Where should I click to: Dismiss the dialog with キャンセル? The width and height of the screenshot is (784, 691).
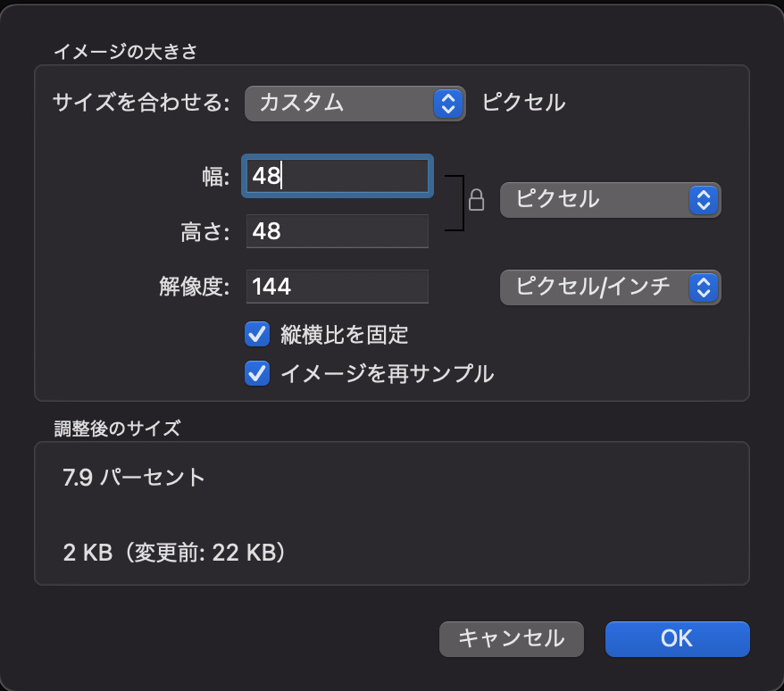pos(511,638)
